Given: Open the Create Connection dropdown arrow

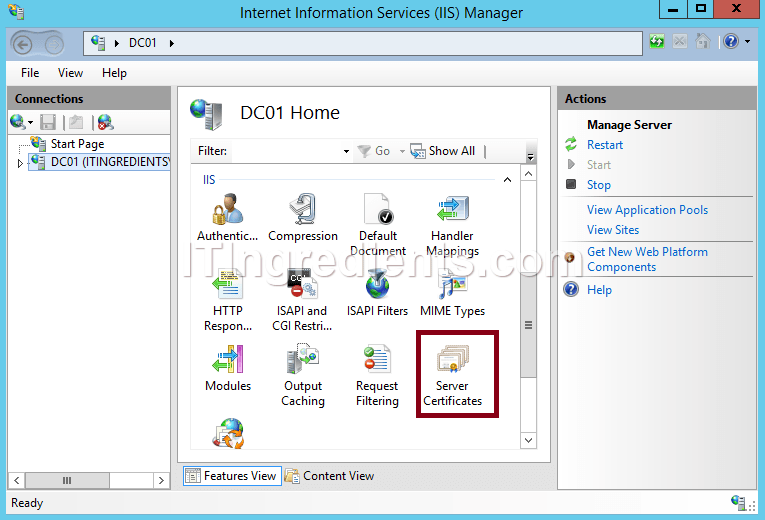Looking at the screenshot, I should click(30, 122).
